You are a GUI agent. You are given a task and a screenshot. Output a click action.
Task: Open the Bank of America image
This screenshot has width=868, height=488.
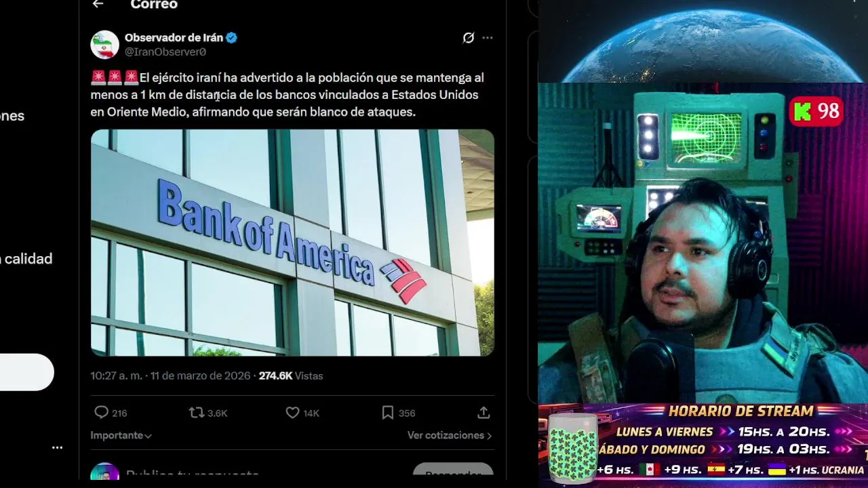click(292, 243)
